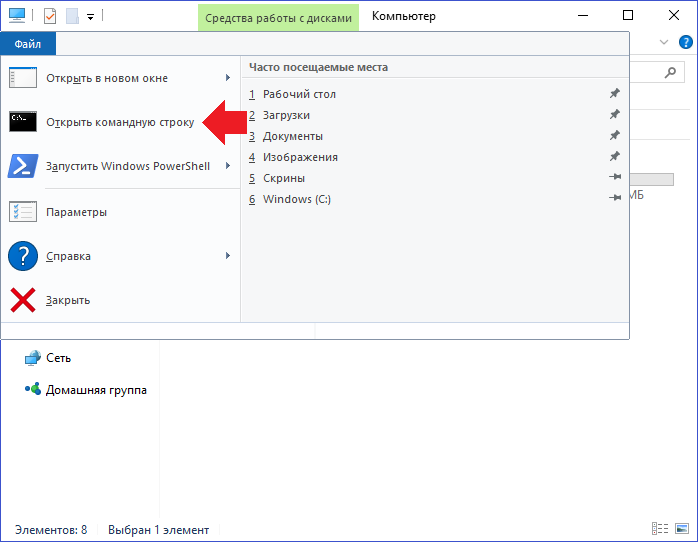Click the search magnifier icon
The width and height of the screenshot is (698, 542).
point(670,72)
